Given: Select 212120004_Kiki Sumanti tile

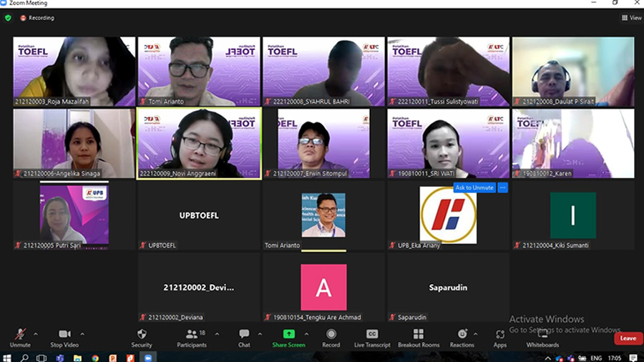Looking at the screenshot, I should 573,215.
